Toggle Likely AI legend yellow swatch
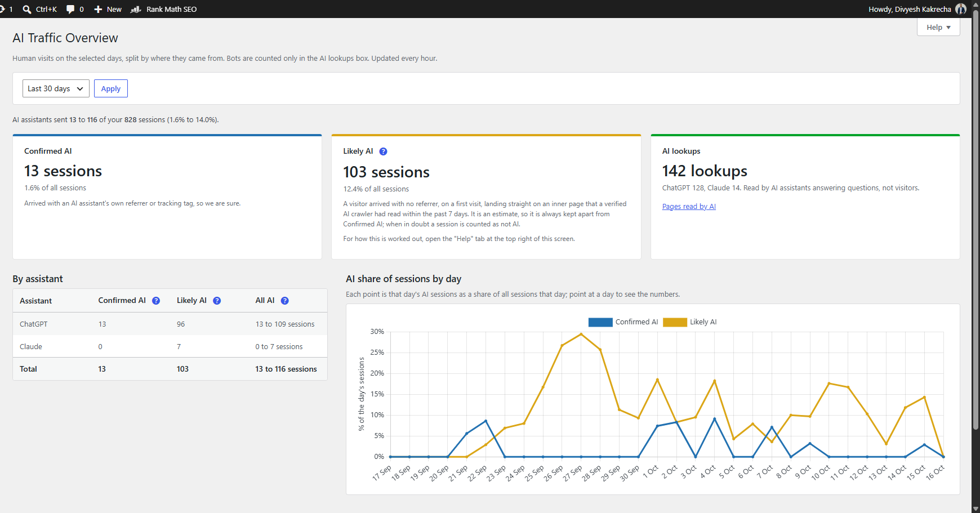 click(x=675, y=322)
